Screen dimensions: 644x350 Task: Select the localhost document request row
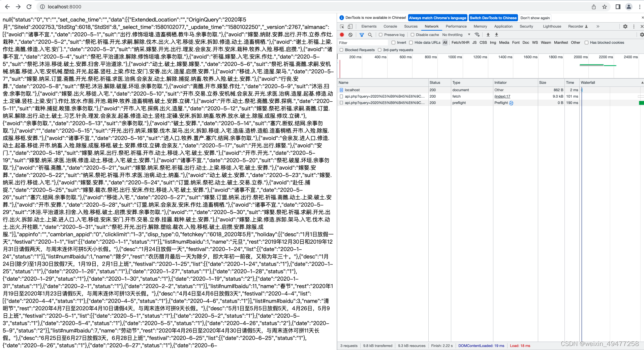coord(490,90)
